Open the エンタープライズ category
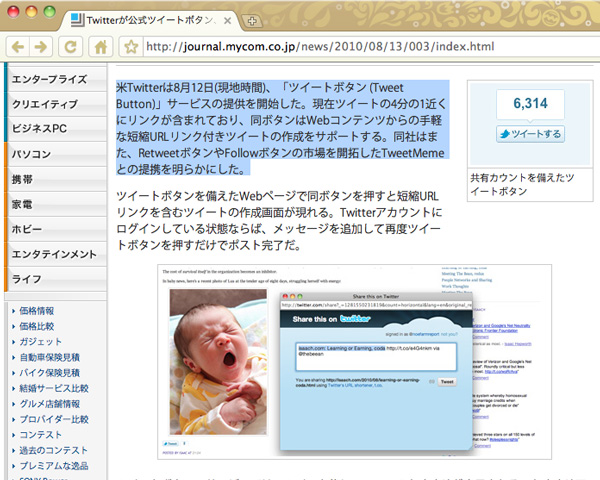The image size is (600, 480). 55,79
